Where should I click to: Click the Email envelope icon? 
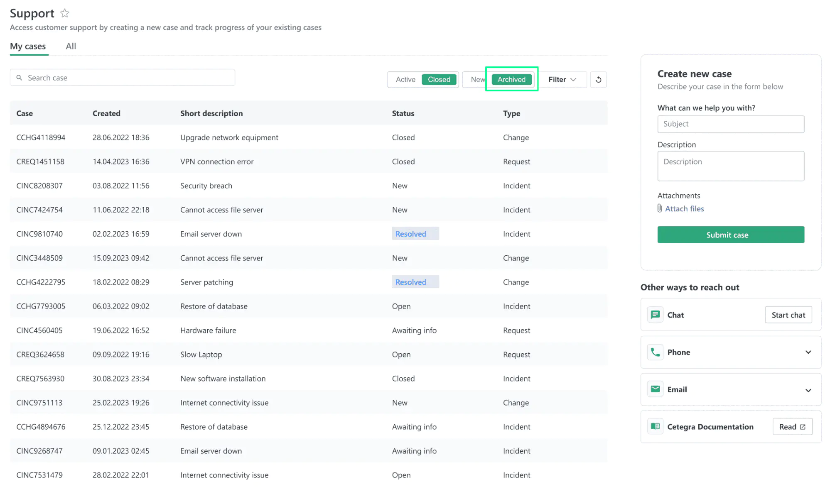tap(655, 389)
